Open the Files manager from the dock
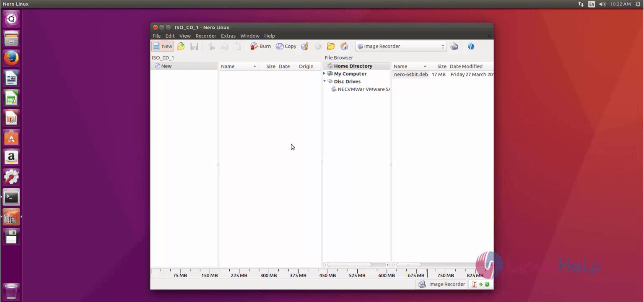The image size is (644, 302). [x=11, y=39]
